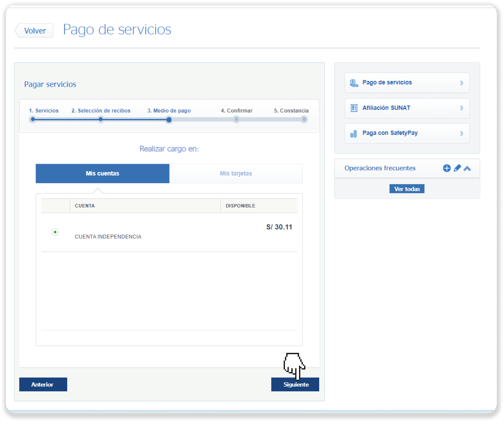Click the Paga con SafetyPay coins icon
The height and width of the screenshot is (422, 504).
[x=353, y=134]
